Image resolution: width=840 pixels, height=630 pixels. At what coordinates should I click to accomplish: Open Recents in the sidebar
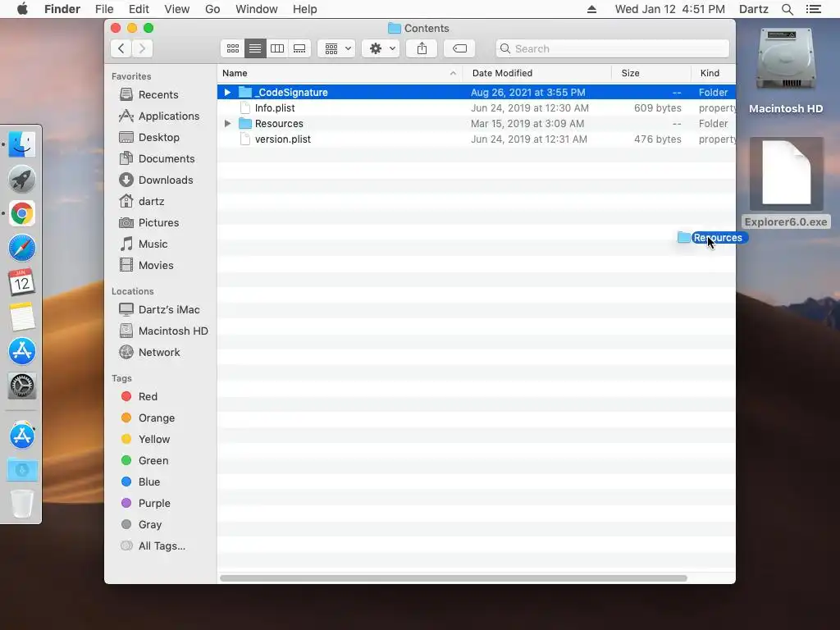click(158, 94)
